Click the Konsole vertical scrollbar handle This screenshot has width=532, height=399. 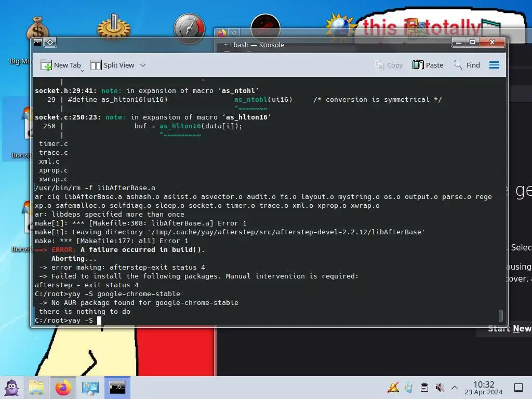pyautogui.click(x=500, y=315)
